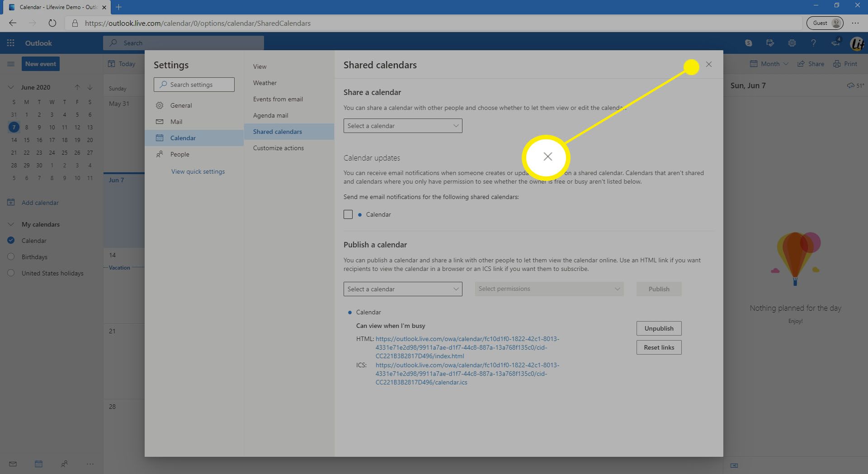
Task: Enable United States holidays calendar
Action: click(11, 273)
